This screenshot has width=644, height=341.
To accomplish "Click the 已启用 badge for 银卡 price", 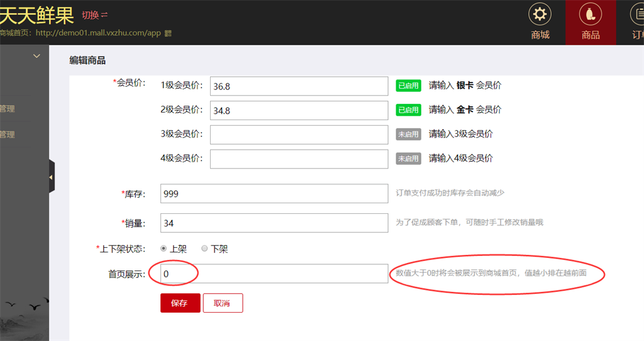I will (x=408, y=86).
